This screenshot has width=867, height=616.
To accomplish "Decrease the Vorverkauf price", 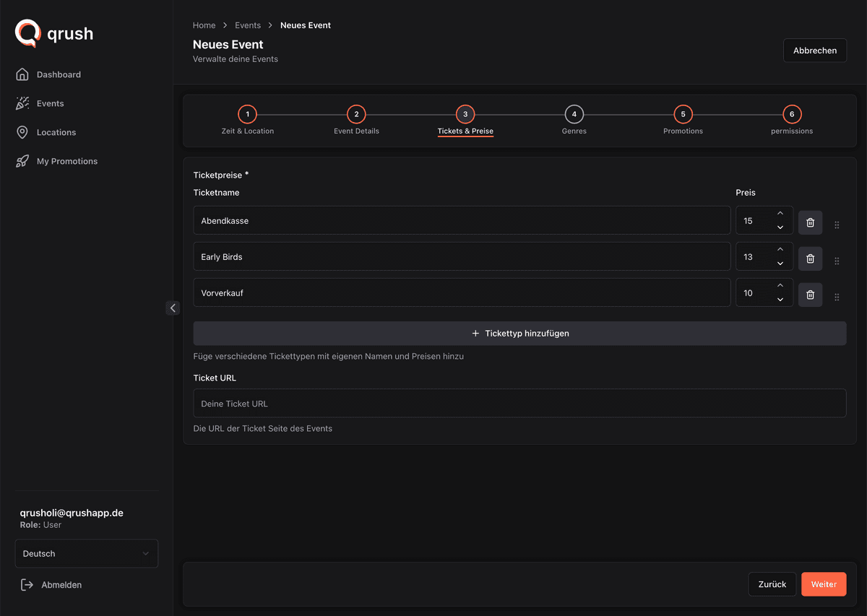I will [x=780, y=300].
